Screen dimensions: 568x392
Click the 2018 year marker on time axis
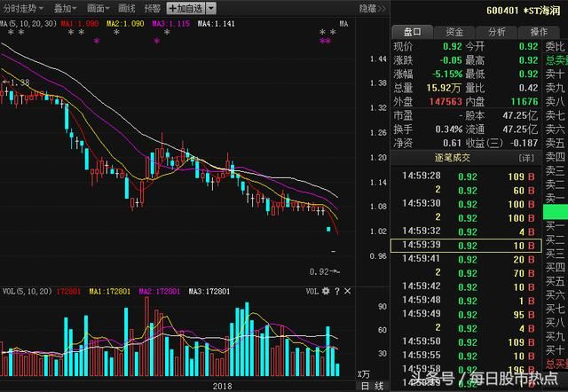[x=222, y=386]
